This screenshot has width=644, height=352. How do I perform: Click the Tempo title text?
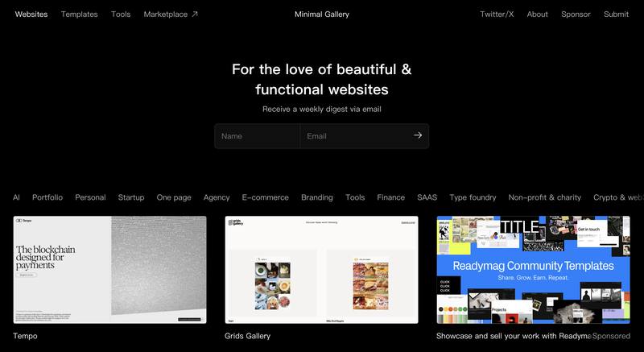click(x=25, y=336)
